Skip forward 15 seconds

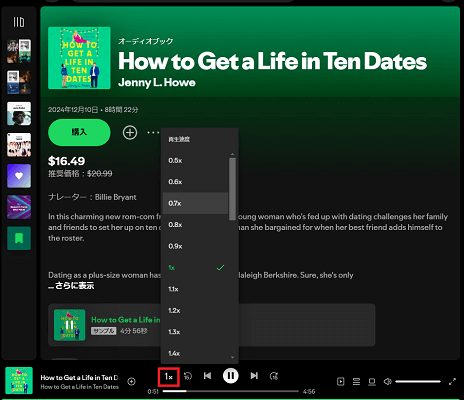(x=274, y=376)
